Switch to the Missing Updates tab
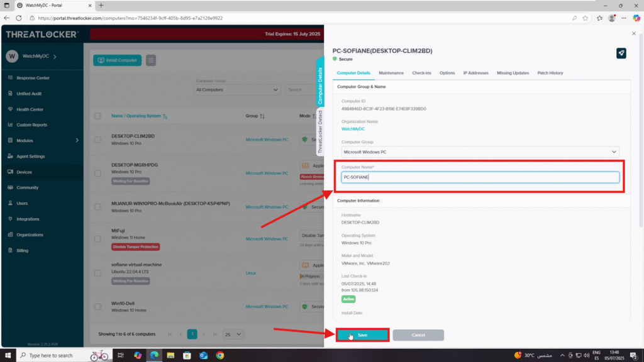Image resolution: width=644 pixels, height=362 pixels. 513,73
